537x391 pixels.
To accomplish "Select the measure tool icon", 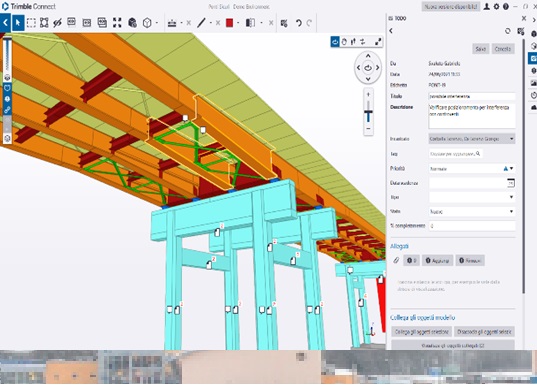I will click(x=172, y=23).
